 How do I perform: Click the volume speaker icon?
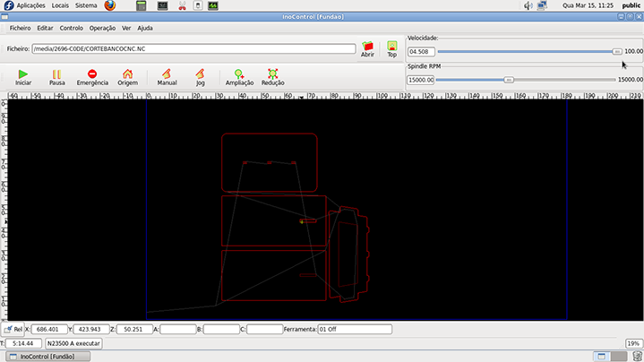(x=528, y=5)
